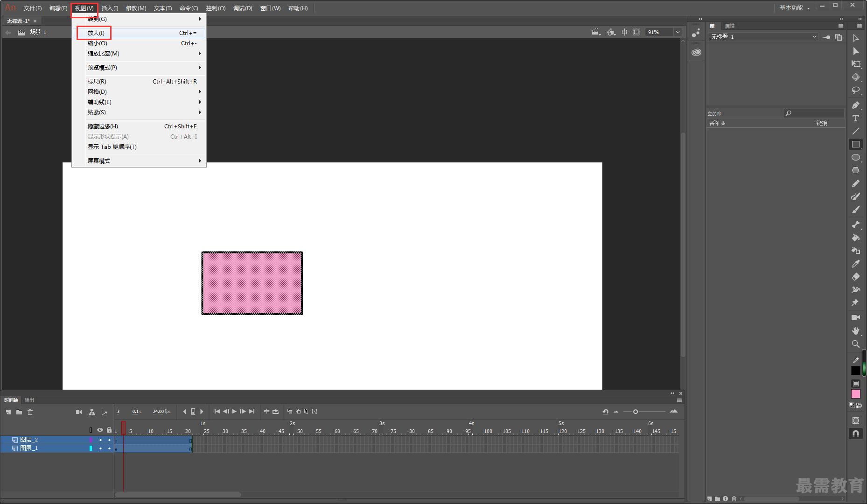Go to the first frame
Screen dimensions: 867x504
click(x=217, y=412)
